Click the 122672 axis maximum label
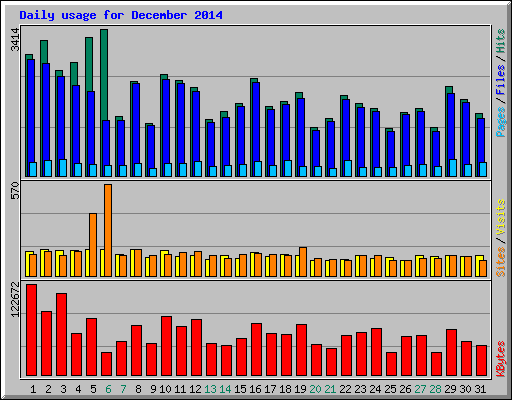Viewport: 512px width, 400px height. pos(15,299)
